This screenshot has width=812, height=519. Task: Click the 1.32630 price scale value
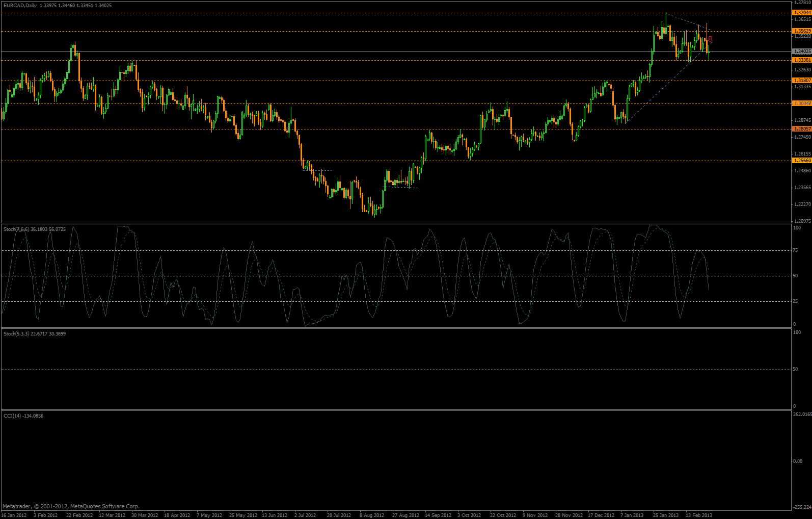tap(802, 70)
